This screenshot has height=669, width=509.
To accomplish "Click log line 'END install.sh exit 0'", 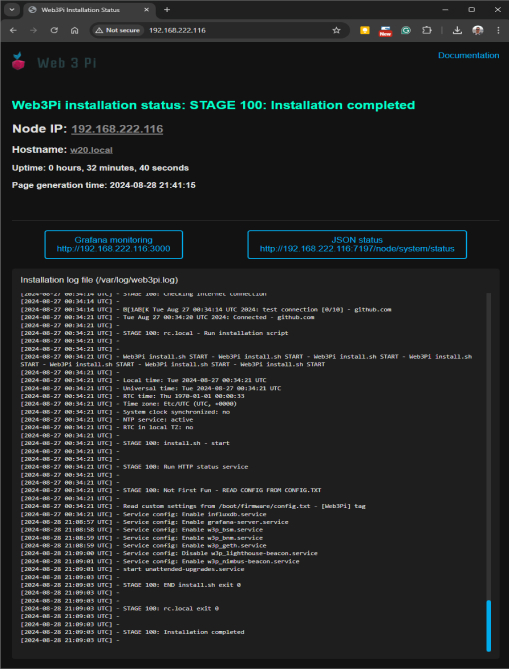I will tap(131, 585).
